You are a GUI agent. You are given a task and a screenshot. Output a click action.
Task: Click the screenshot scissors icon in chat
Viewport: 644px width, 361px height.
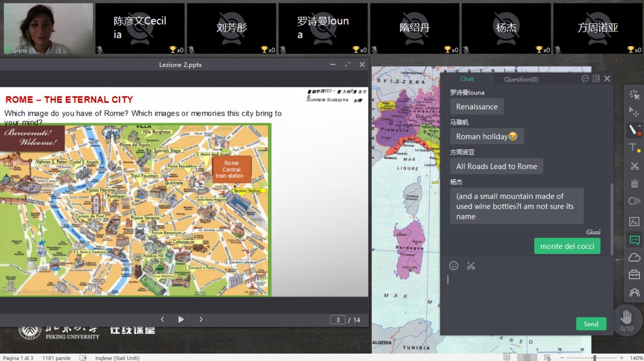(x=471, y=266)
